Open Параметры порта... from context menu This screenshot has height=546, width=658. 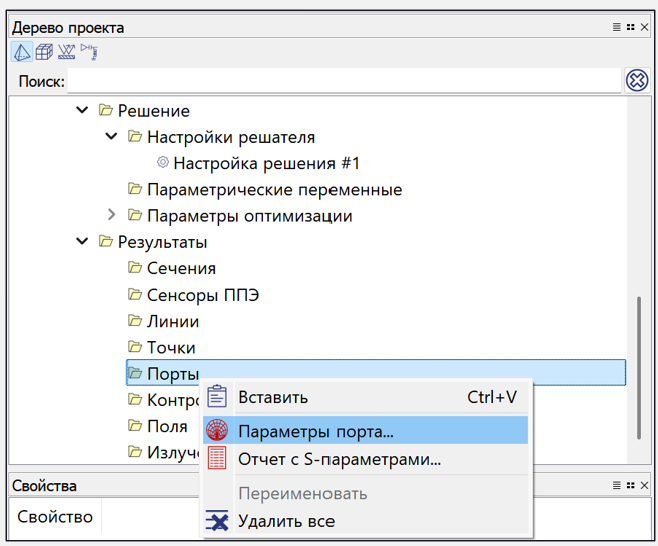pyautogui.click(x=316, y=431)
